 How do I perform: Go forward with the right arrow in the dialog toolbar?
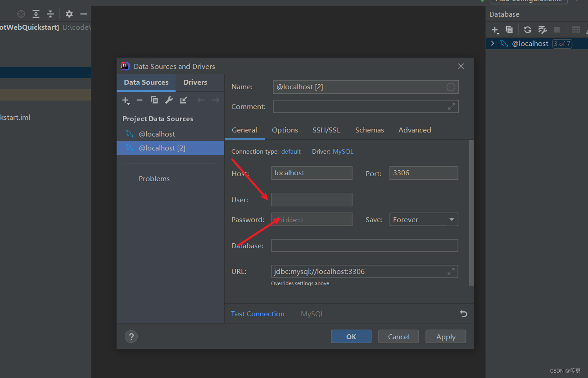(x=216, y=100)
